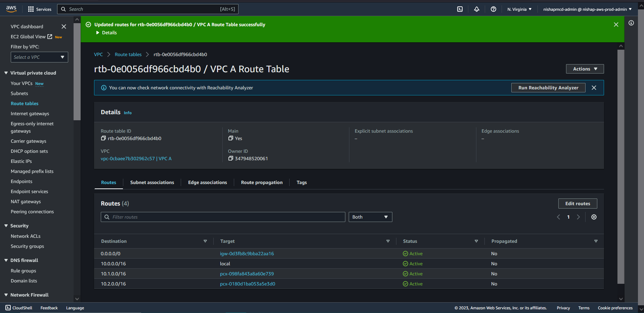Dismiss the Reachability Analyzer banner
The width and height of the screenshot is (644, 313).
point(594,88)
